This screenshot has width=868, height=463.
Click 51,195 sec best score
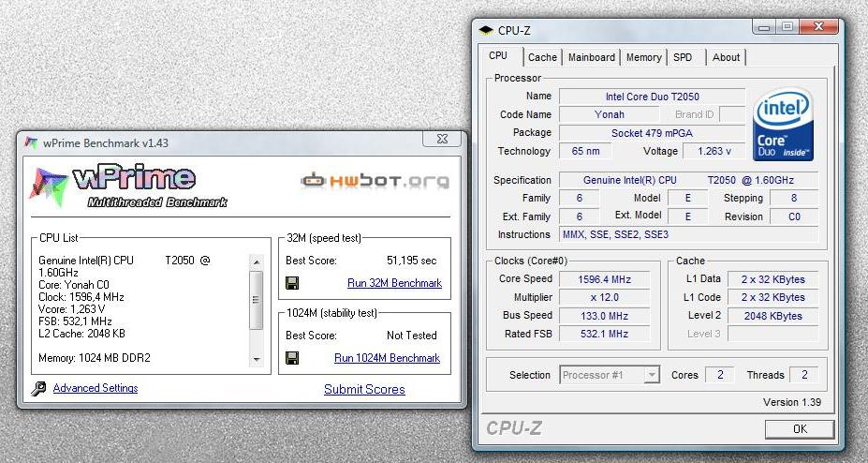point(411,261)
